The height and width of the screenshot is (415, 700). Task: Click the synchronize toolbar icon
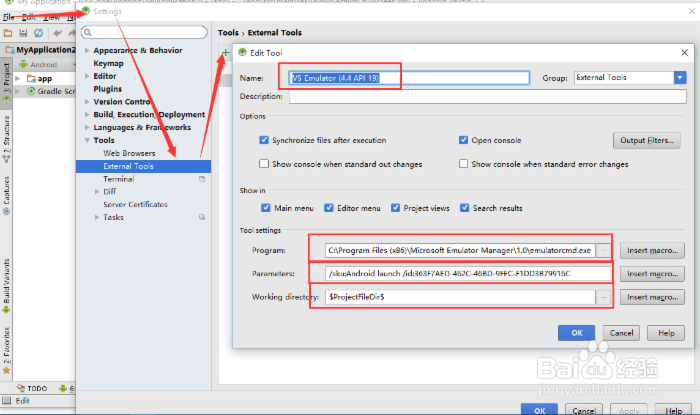[x=39, y=33]
